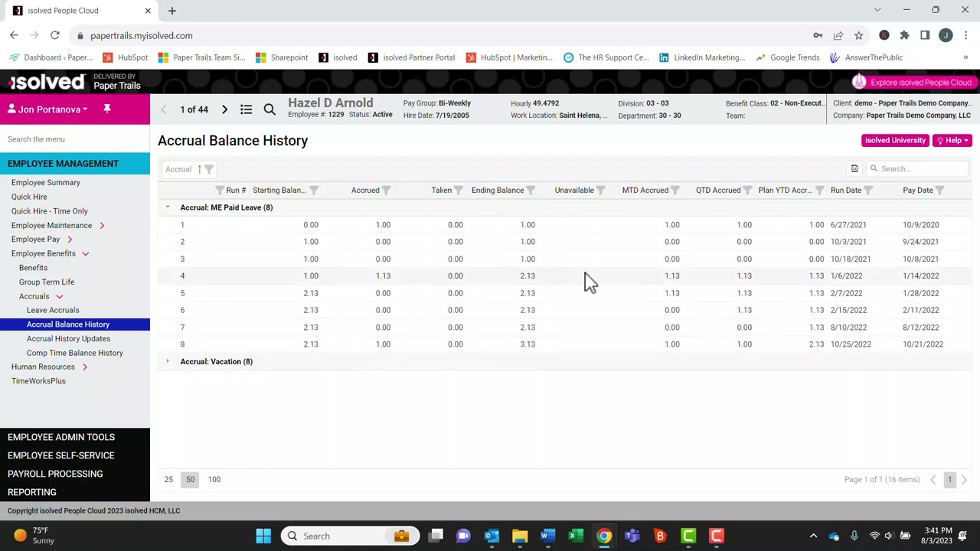
Task: Collapse Employee Benefits submenu
Action: [x=86, y=253]
